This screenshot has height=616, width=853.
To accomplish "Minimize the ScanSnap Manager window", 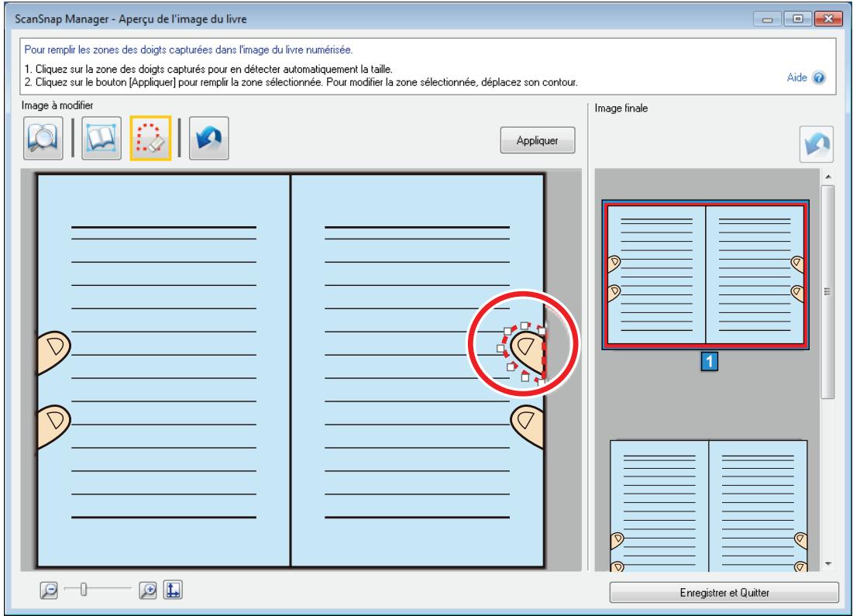I will tap(768, 19).
